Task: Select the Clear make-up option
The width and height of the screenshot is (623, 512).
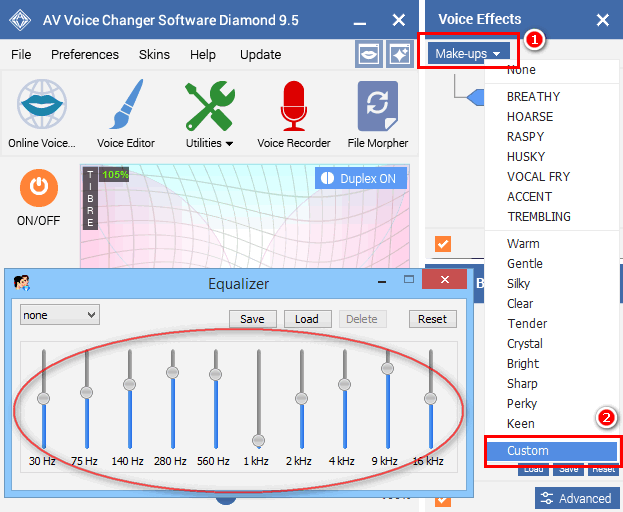Action: (552, 303)
